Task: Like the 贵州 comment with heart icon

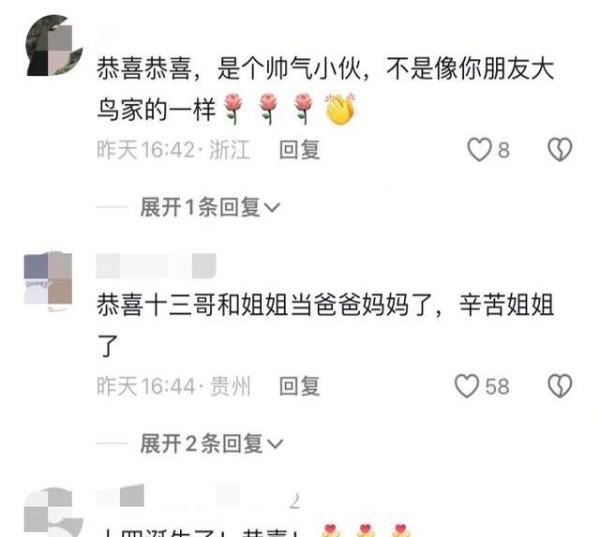Action: point(467,386)
